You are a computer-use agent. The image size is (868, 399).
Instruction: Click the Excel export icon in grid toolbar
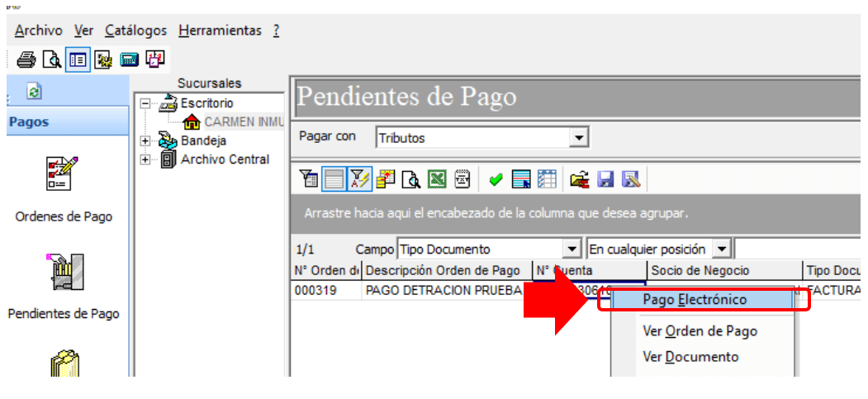pyautogui.click(x=439, y=179)
